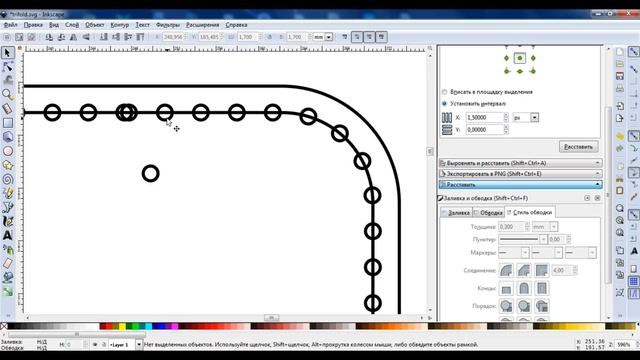Select the Selector arrow tool

pos(7,53)
